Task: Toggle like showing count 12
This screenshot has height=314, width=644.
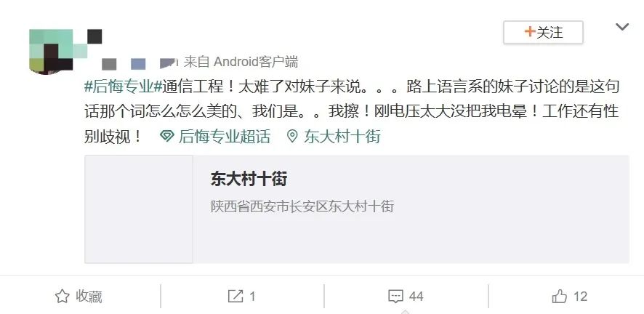Action: click(570, 296)
